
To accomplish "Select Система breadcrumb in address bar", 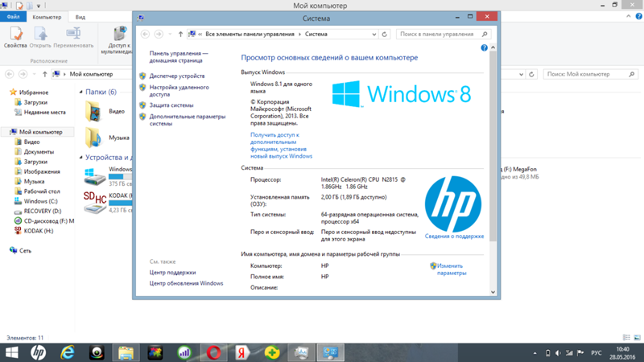I will tap(316, 34).
